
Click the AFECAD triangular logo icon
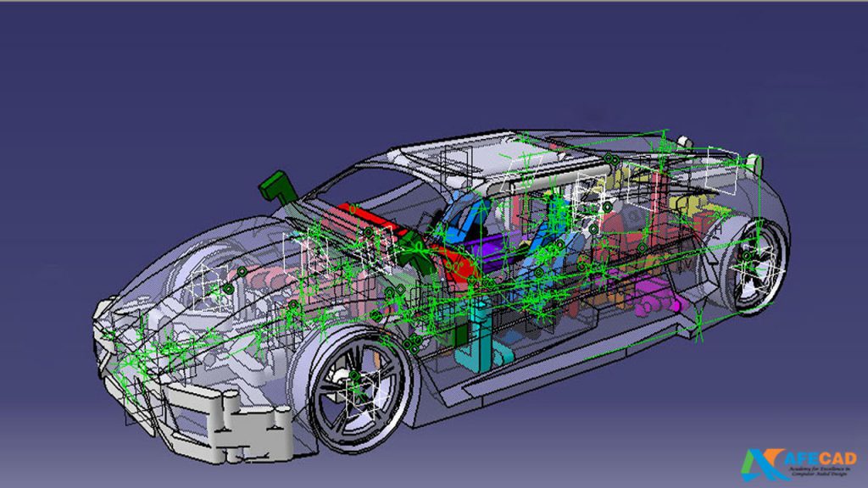(761, 463)
